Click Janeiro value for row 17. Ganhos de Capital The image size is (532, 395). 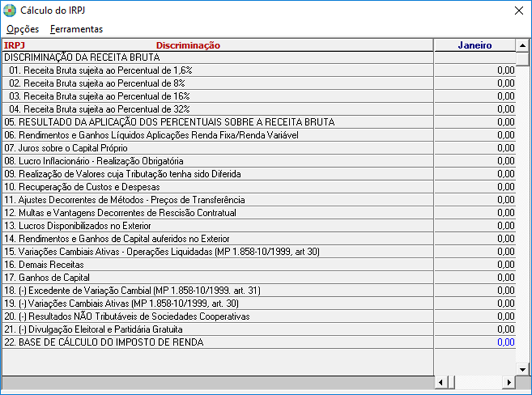(x=475, y=278)
